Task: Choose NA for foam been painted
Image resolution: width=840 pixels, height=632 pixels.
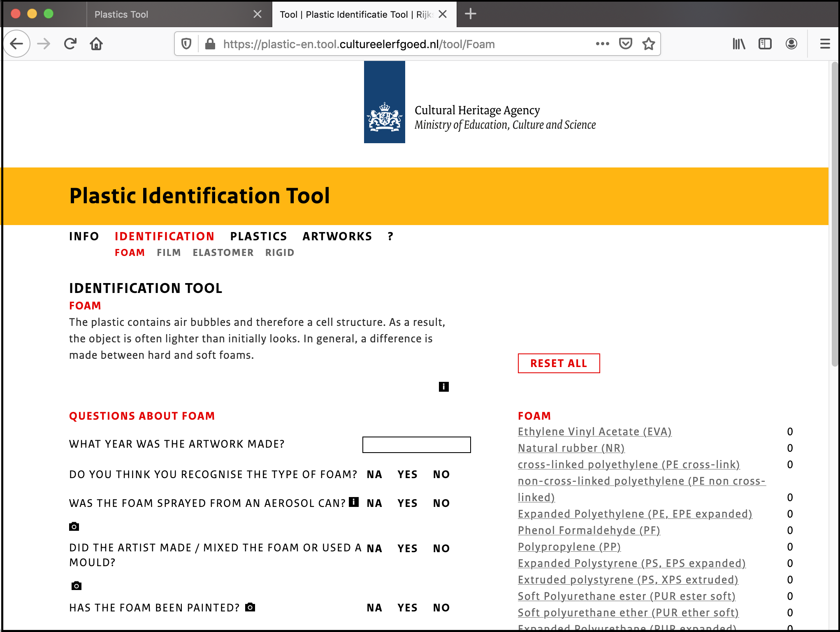Action: (x=374, y=608)
